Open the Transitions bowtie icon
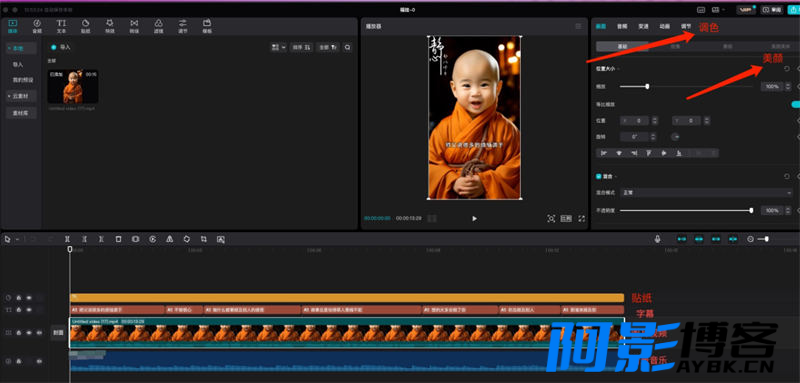 point(134,26)
